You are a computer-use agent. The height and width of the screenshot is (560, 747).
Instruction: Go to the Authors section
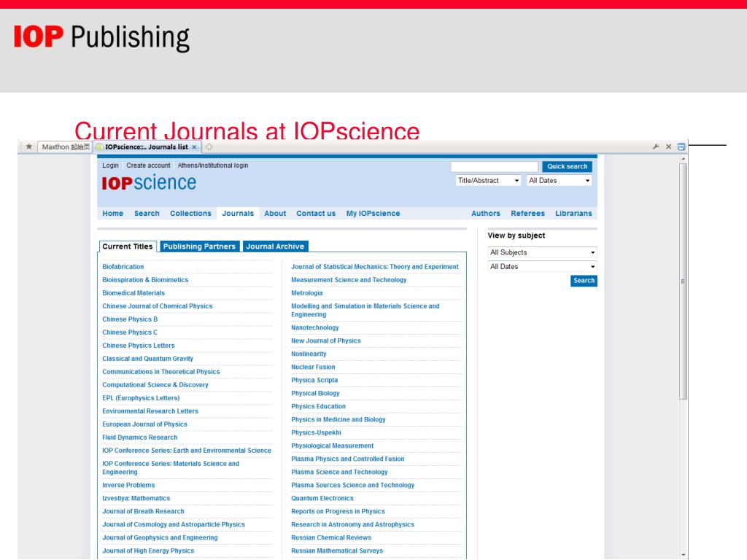(x=485, y=214)
